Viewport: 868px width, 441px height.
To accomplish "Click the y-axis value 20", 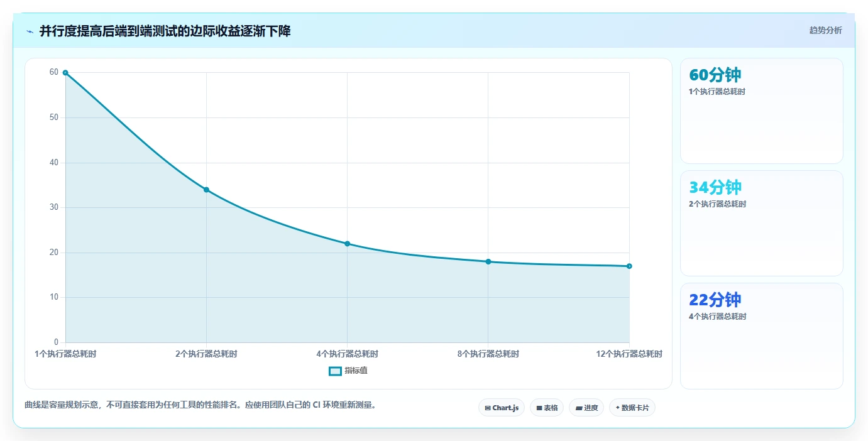I will (54, 253).
